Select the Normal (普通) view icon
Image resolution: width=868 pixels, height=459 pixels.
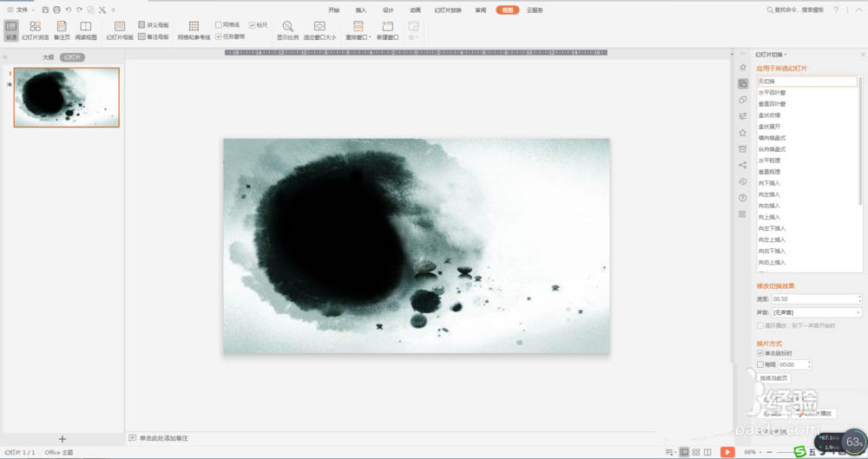[x=11, y=30]
